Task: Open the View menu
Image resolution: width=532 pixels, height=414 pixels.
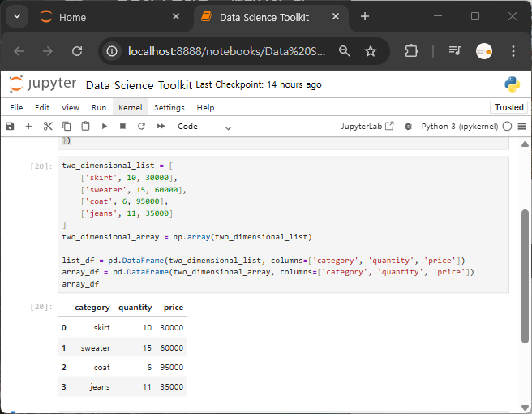Action: click(71, 108)
